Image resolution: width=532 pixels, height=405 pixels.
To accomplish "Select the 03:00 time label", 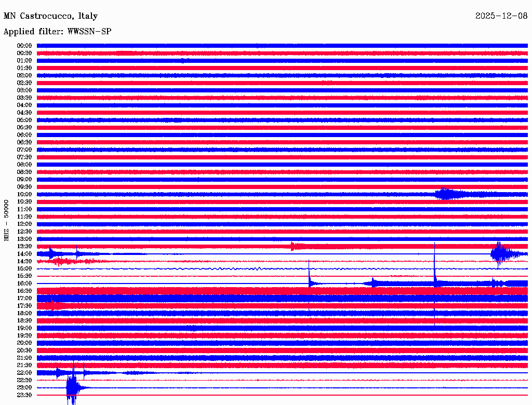I will 24,90.
